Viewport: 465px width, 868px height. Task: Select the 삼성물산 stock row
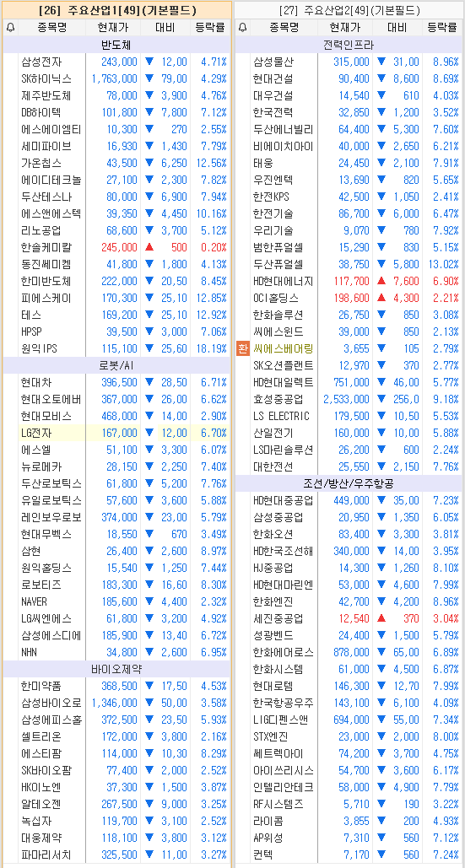(x=349, y=62)
